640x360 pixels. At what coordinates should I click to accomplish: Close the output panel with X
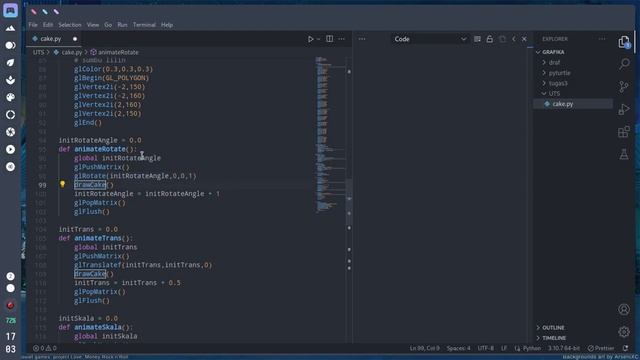pyautogui.click(x=524, y=39)
